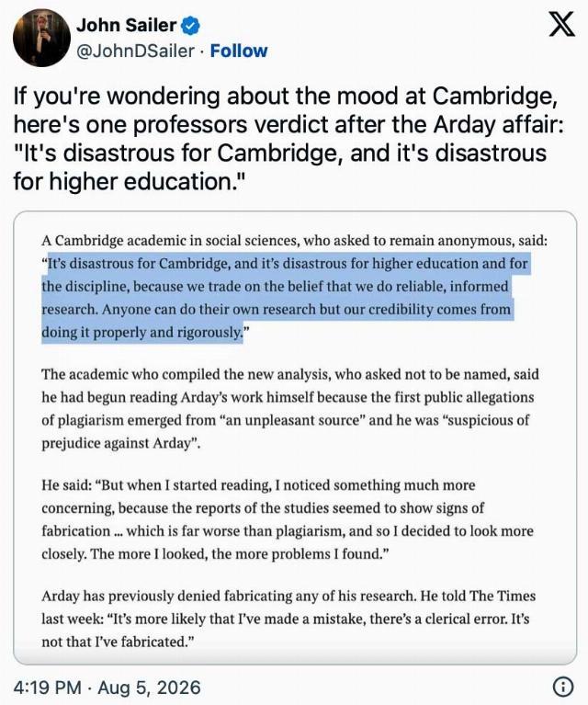Viewport: 588px width, 705px height.
Task: Click the blue highlighted quote passage
Action: pos(285,298)
